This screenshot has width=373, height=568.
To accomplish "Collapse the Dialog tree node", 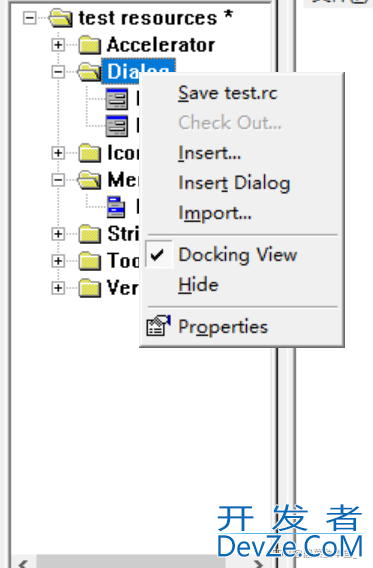I will click(x=58, y=72).
